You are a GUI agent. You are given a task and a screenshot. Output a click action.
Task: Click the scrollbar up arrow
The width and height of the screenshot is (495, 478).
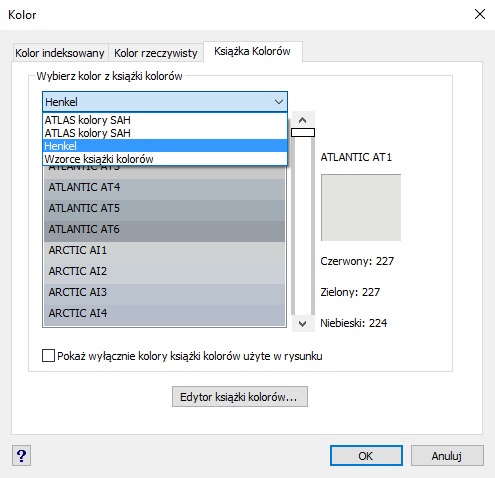click(x=303, y=120)
